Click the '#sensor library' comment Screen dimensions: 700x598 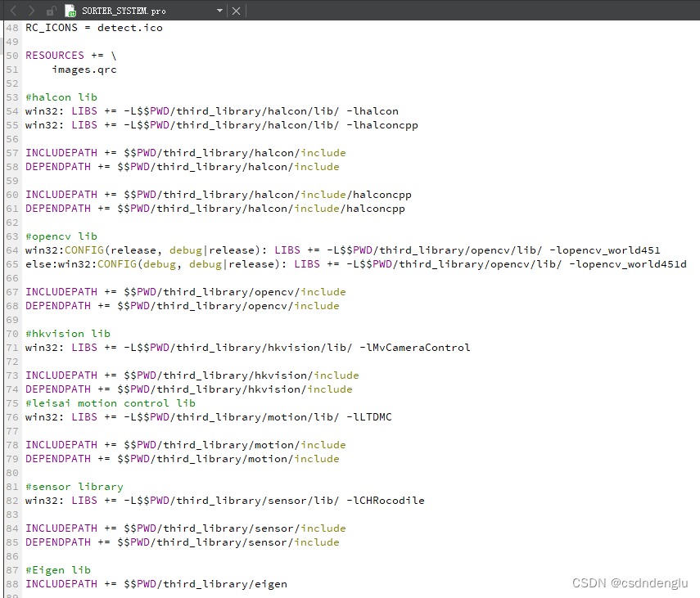(75, 487)
